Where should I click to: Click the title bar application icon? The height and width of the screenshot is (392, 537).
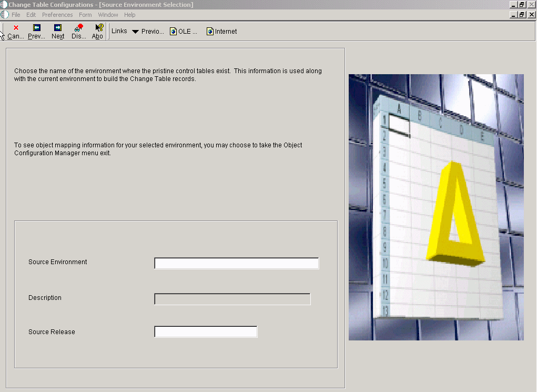point(4,4)
